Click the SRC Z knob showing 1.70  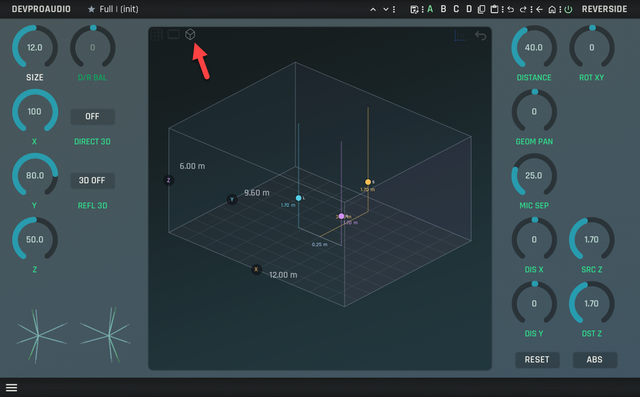pyautogui.click(x=592, y=240)
